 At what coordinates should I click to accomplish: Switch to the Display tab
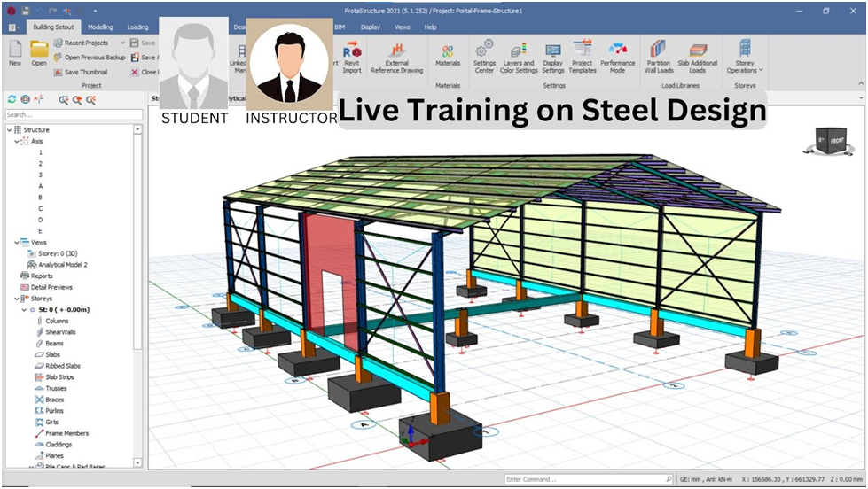pos(371,27)
